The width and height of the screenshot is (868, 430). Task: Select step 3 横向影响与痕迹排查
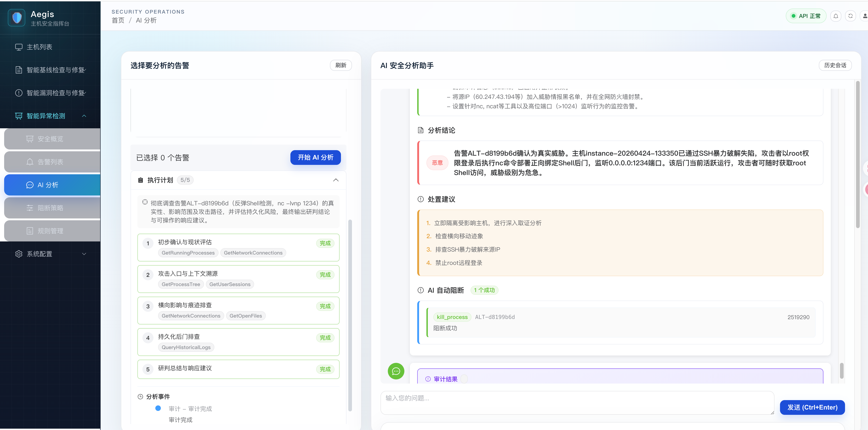click(x=238, y=311)
